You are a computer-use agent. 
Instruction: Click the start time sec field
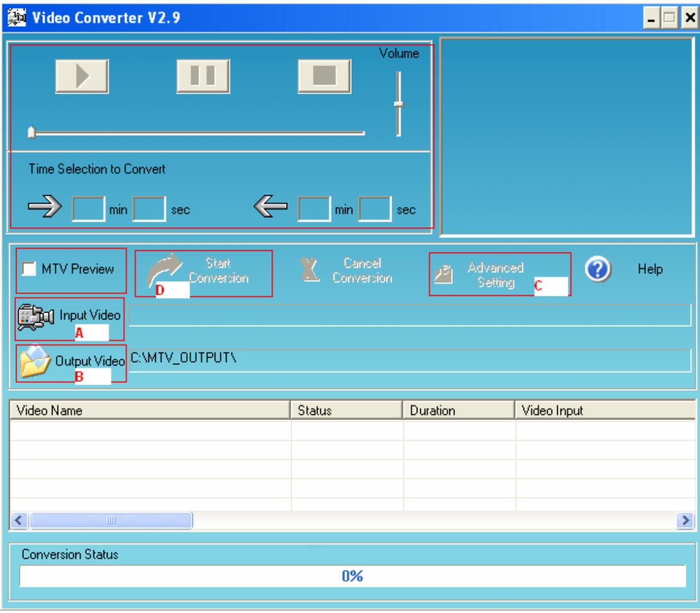click(x=149, y=209)
